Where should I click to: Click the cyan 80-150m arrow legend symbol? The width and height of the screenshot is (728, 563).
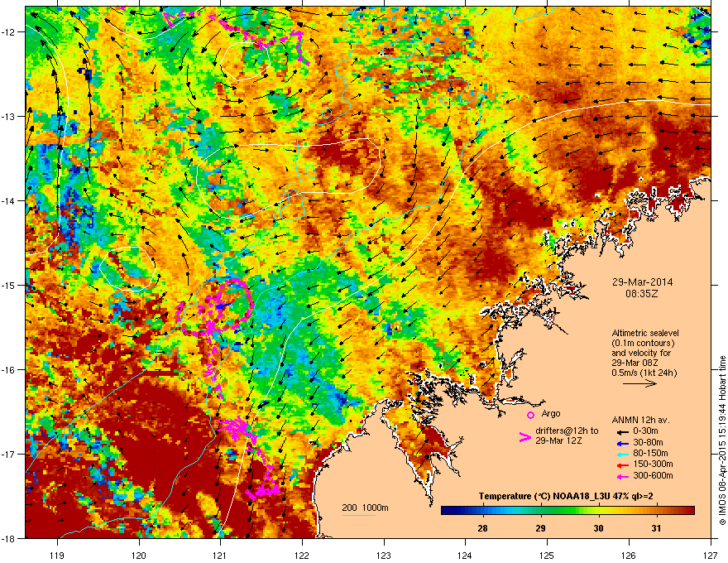622,454
